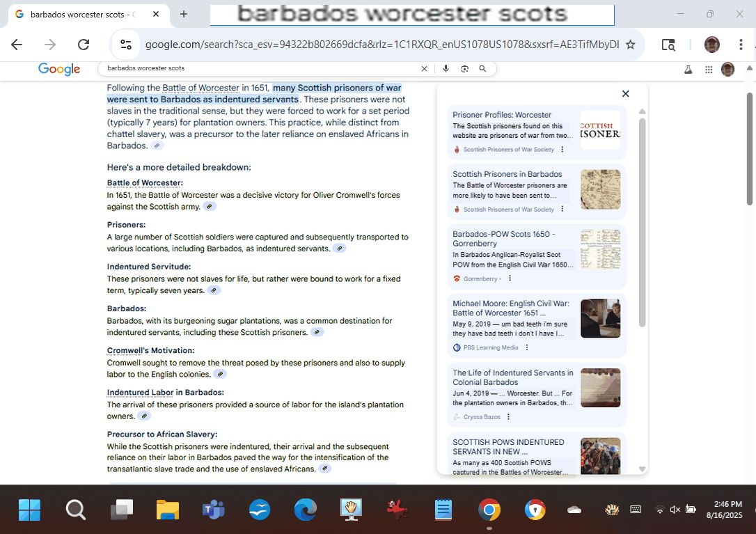
Task: Click the voice search microphone icon
Action: pos(446,68)
